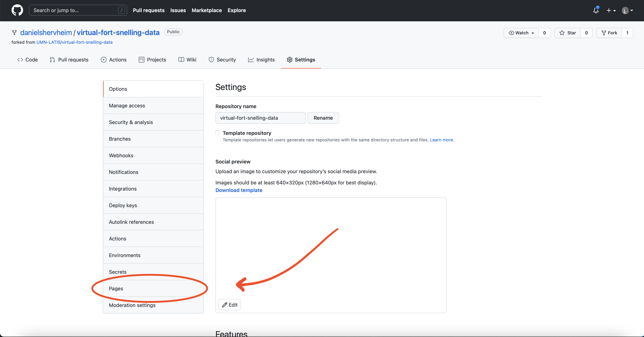Click the Settings page heading
Viewport: 644px width, 337px height.
point(231,87)
